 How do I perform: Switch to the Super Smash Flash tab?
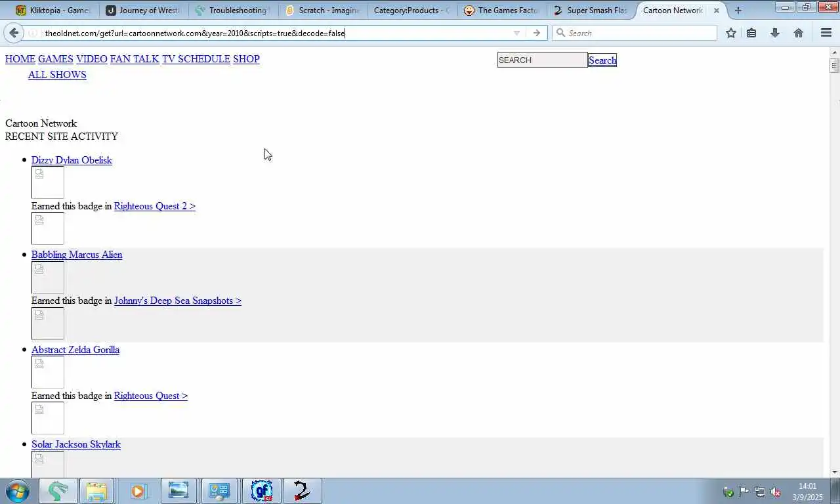tap(592, 10)
